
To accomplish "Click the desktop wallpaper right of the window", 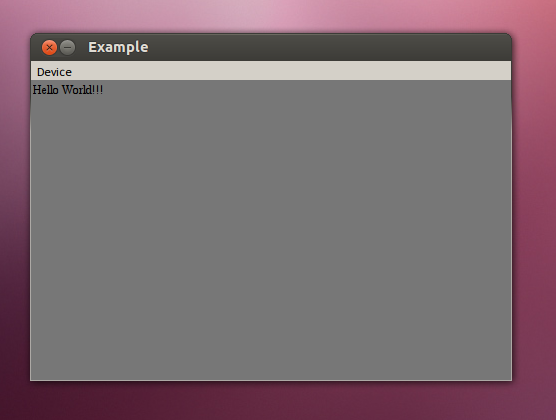I will 535,213.
